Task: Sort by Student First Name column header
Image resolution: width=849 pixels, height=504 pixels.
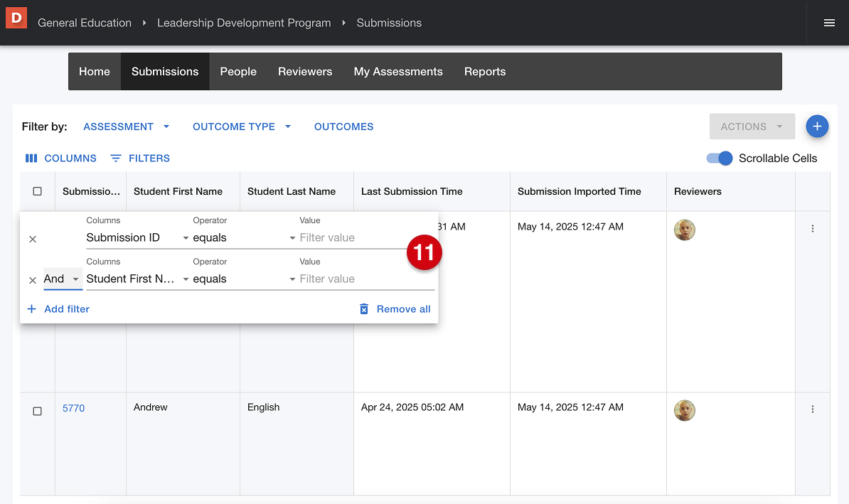Action: [178, 192]
